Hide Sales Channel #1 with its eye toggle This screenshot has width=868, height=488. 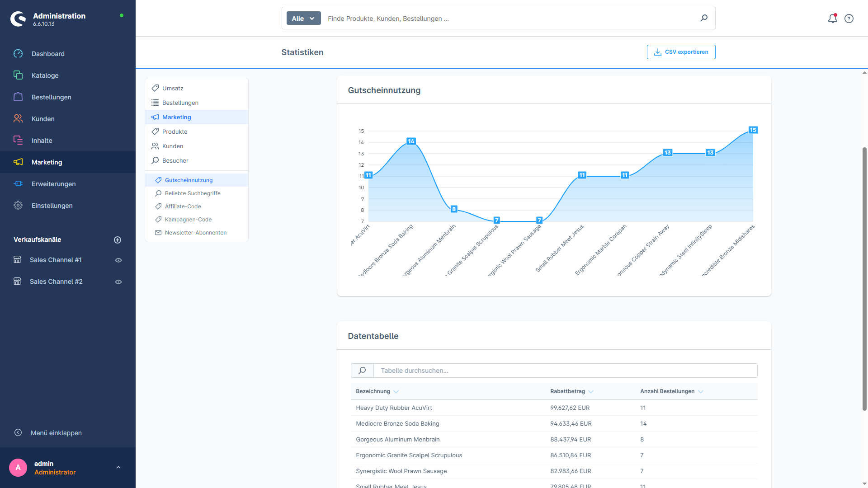point(118,260)
